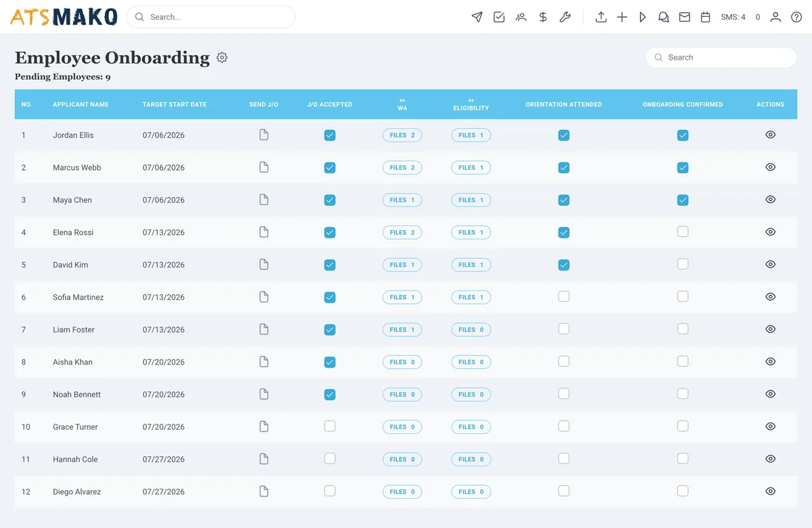
Task: View details eye icon for Jordan Ellis
Action: 770,135
